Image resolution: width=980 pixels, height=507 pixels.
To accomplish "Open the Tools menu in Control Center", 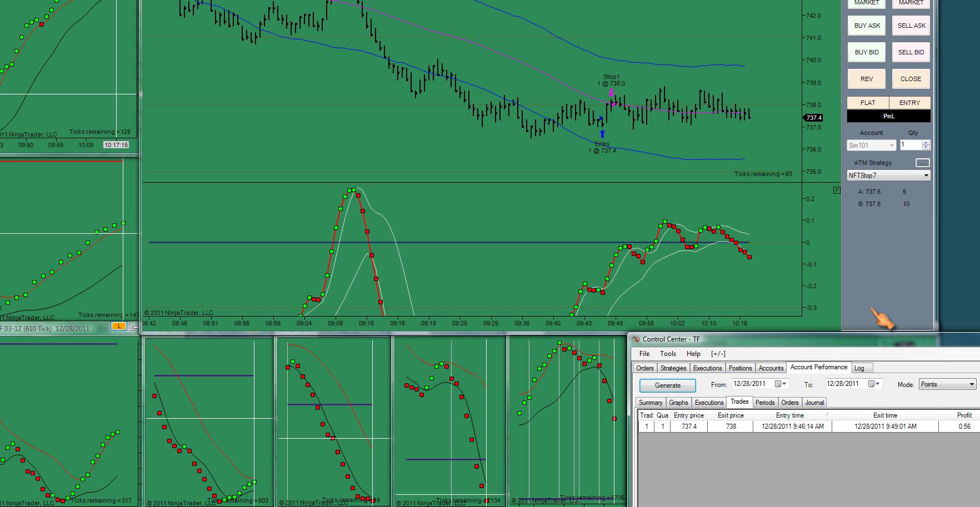I will pos(668,354).
